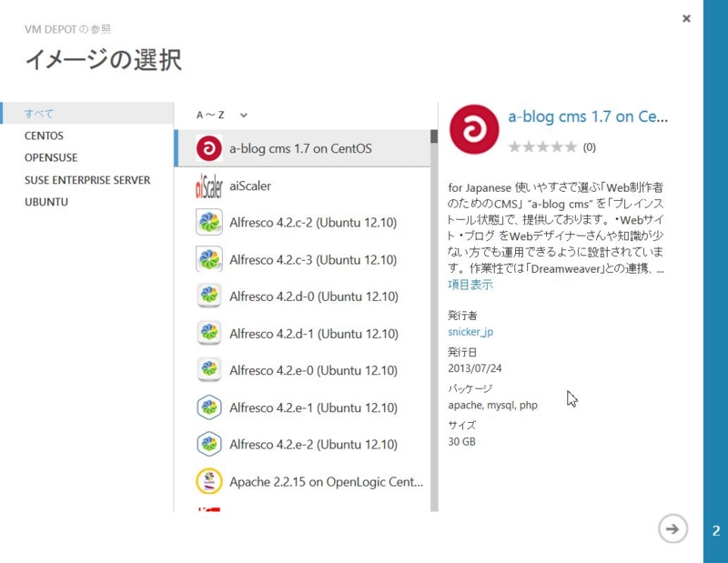The image size is (728, 563).
Task: Click the a-blog cms list icon
Action: pos(209,148)
